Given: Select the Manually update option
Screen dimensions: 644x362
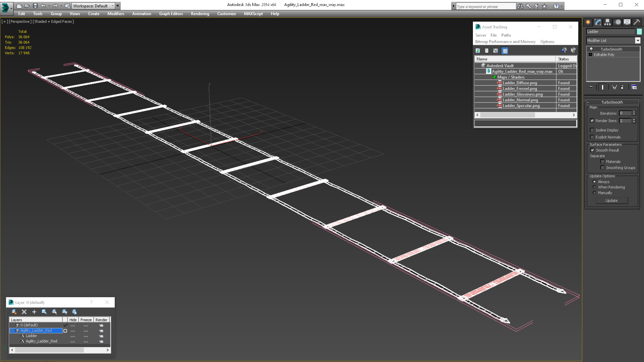Looking at the screenshot, I should pos(595,193).
